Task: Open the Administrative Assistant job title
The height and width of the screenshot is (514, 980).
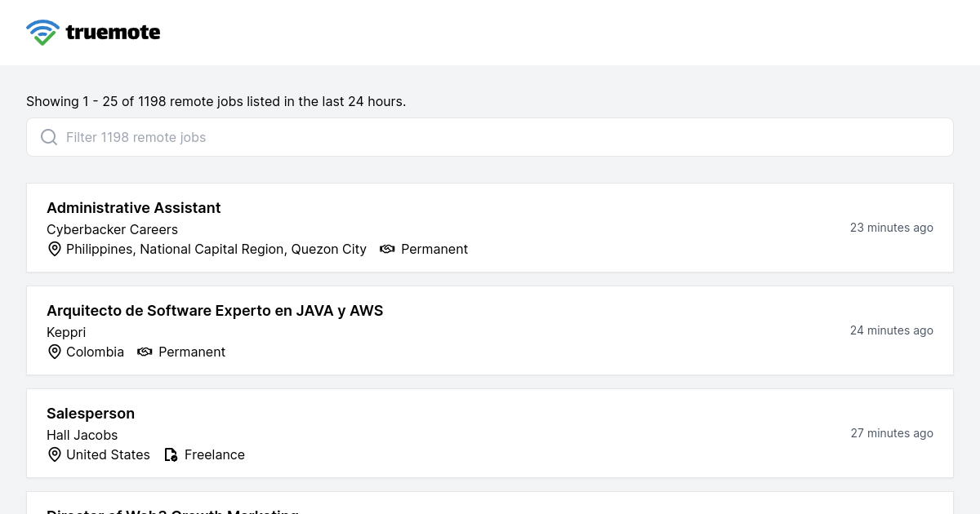Action: coord(133,208)
